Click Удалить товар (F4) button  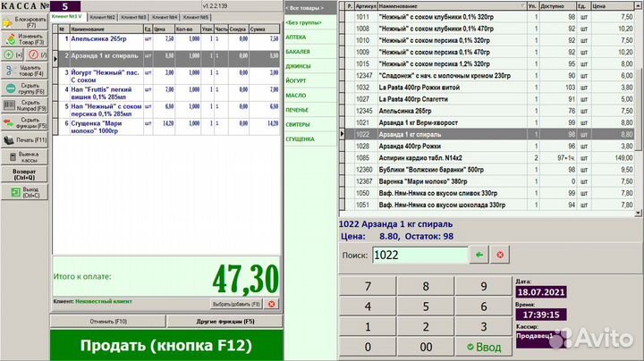pos(24,70)
